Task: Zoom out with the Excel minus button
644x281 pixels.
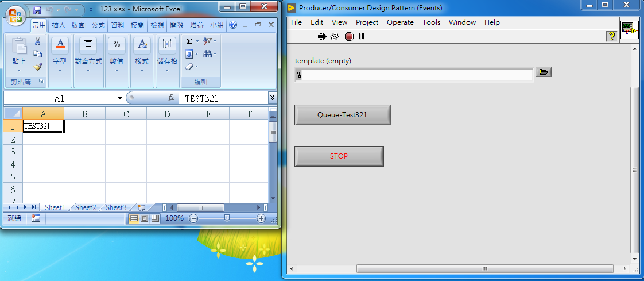Action: (x=193, y=218)
